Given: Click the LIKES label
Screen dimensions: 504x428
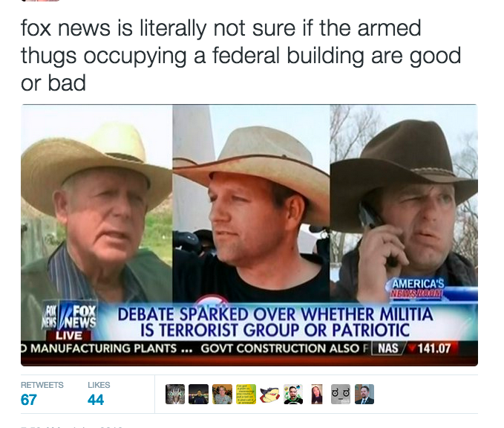Looking at the screenshot, I should pos(99,385).
